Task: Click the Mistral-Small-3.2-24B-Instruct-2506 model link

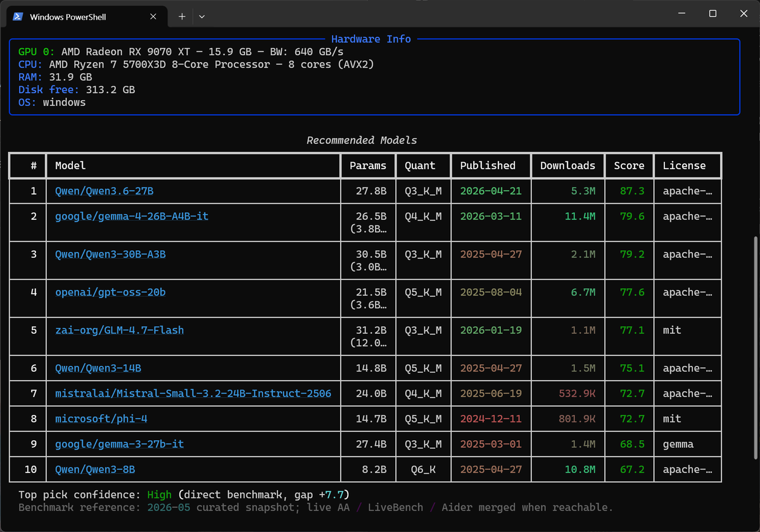Action: (x=193, y=393)
